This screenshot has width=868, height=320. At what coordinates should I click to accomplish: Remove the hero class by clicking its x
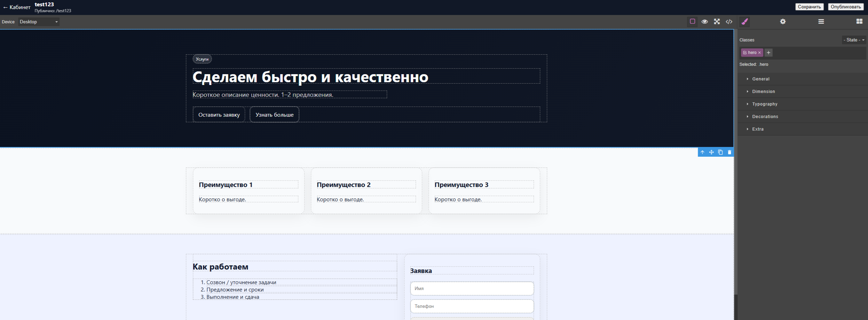pyautogui.click(x=759, y=52)
